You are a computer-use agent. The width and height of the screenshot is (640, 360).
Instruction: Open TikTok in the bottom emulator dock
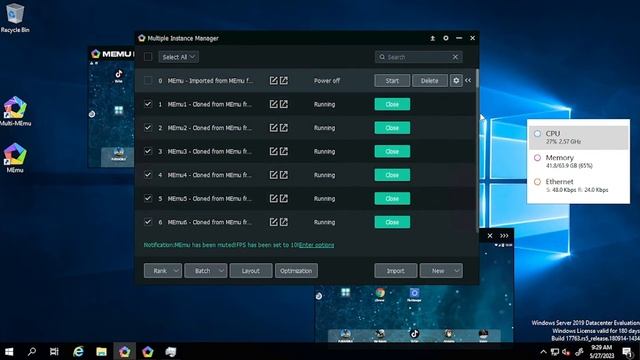(414, 335)
